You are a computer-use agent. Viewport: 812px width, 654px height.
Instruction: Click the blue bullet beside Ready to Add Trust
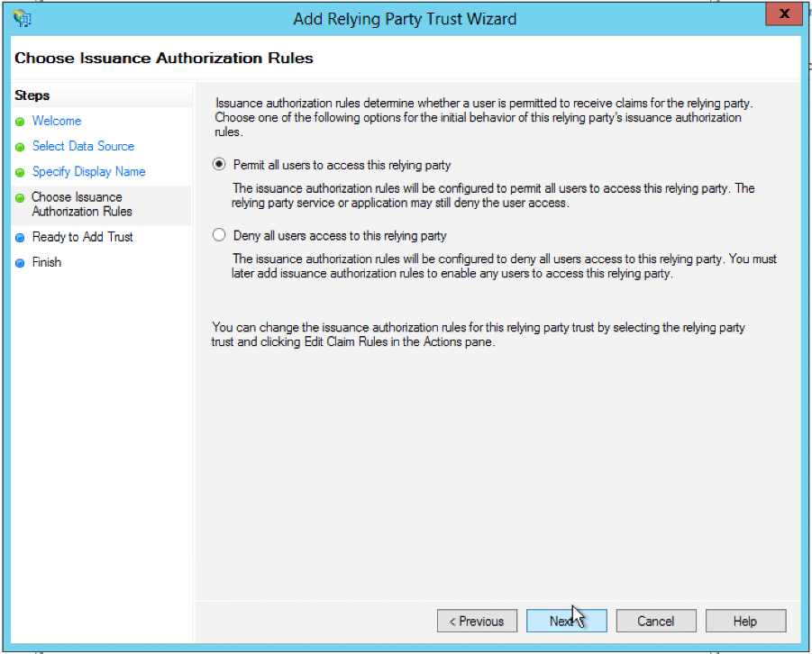(x=20, y=238)
